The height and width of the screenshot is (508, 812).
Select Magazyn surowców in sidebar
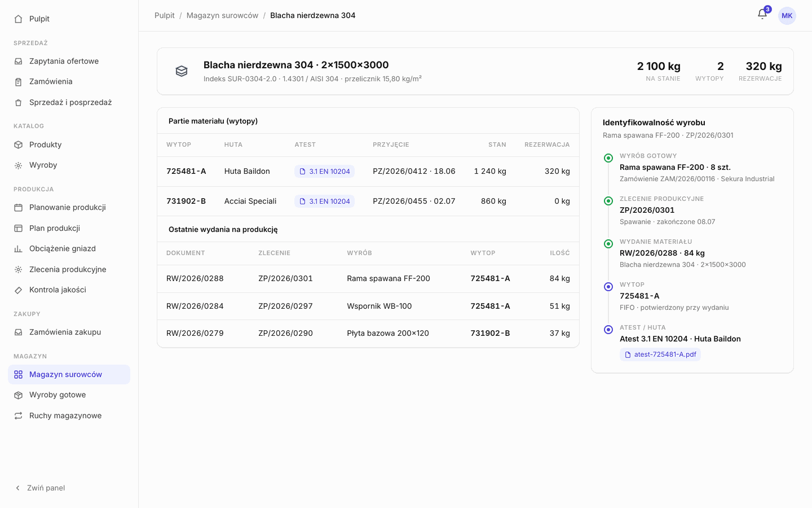coord(69,375)
